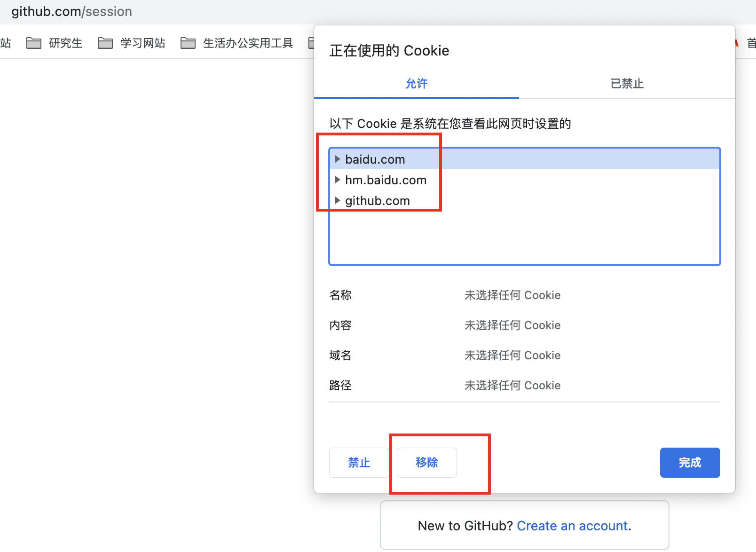Click the 未选择任何 Cookie value beside 路径

[512, 386]
